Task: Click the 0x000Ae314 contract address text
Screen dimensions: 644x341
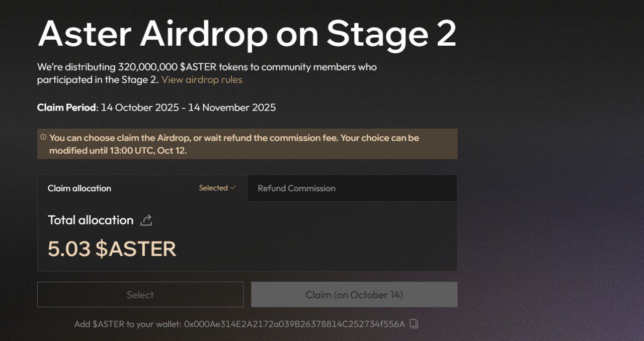Action: point(294,324)
